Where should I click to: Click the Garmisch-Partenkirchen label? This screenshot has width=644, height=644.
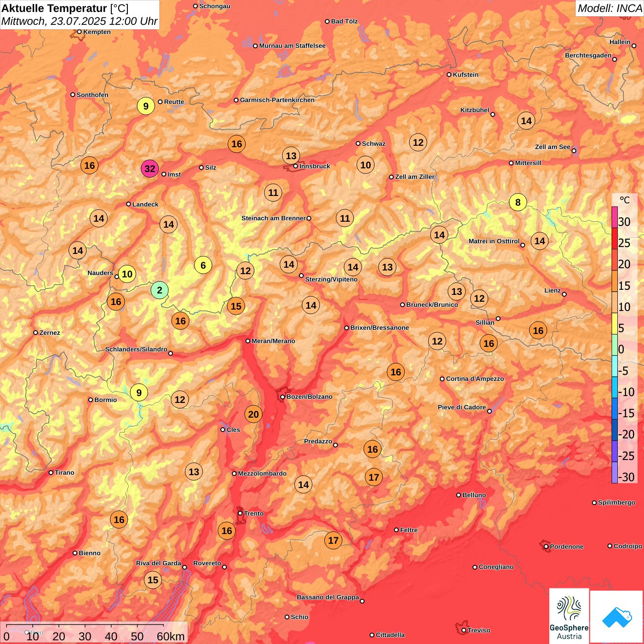click(x=277, y=100)
